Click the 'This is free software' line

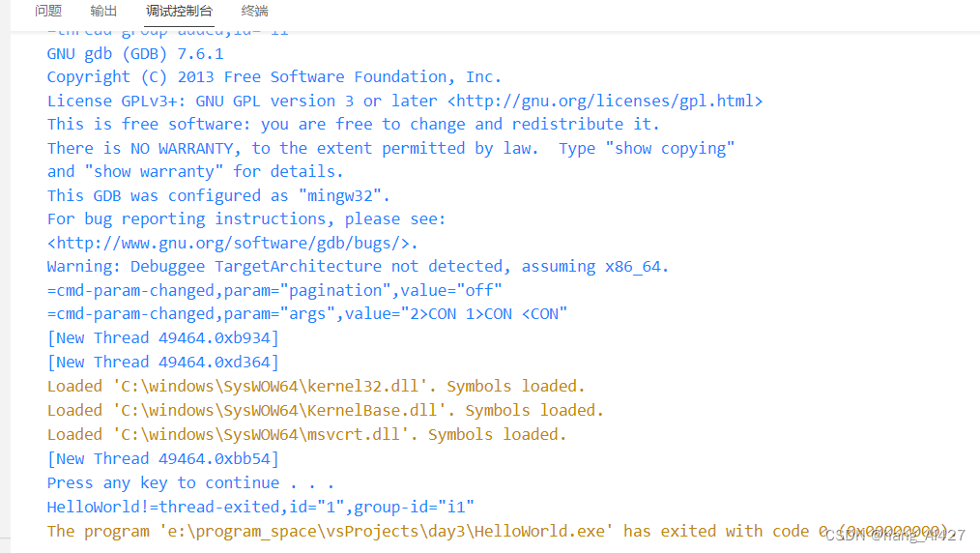[x=353, y=124]
